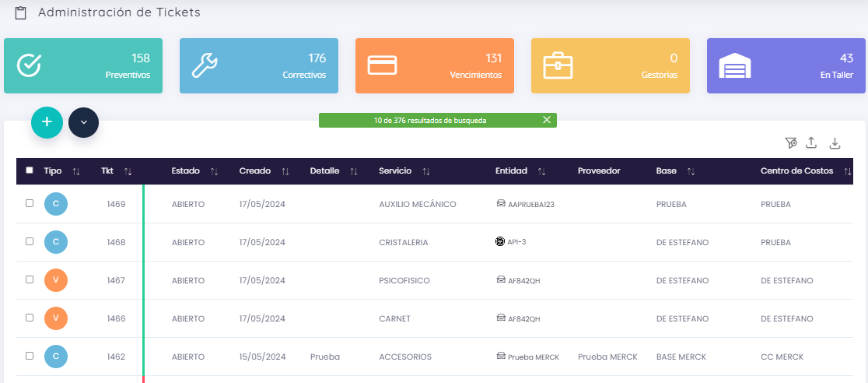
Task: Click the En Taller garage icon
Action: click(x=733, y=66)
